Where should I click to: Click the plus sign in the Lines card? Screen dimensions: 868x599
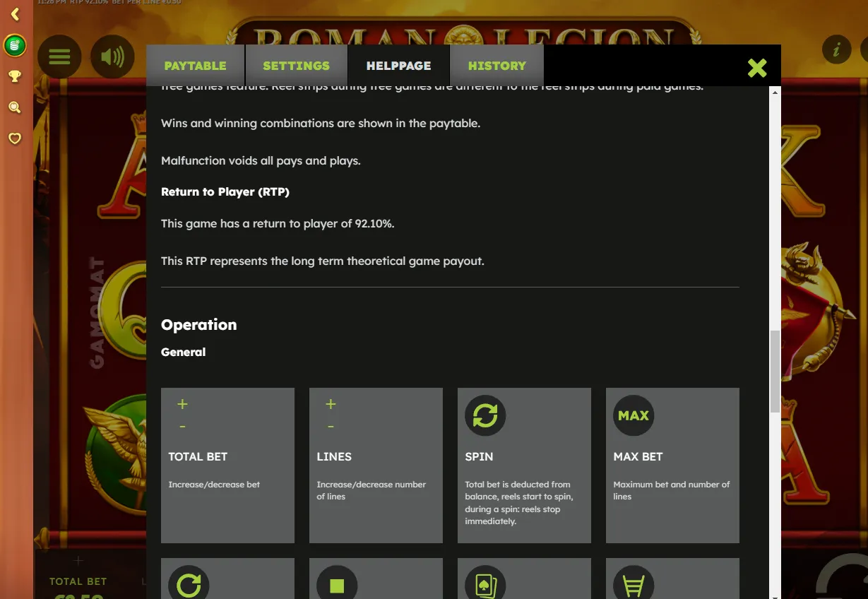pyautogui.click(x=331, y=404)
